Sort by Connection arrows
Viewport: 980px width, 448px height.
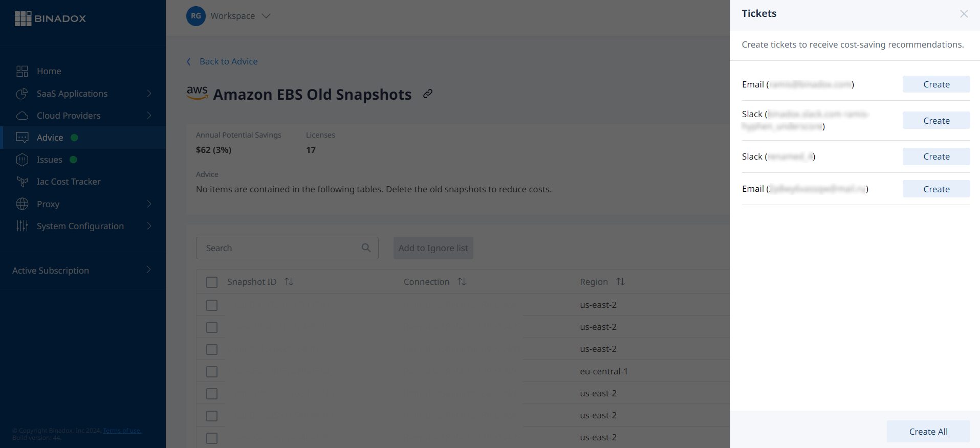pyautogui.click(x=462, y=282)
